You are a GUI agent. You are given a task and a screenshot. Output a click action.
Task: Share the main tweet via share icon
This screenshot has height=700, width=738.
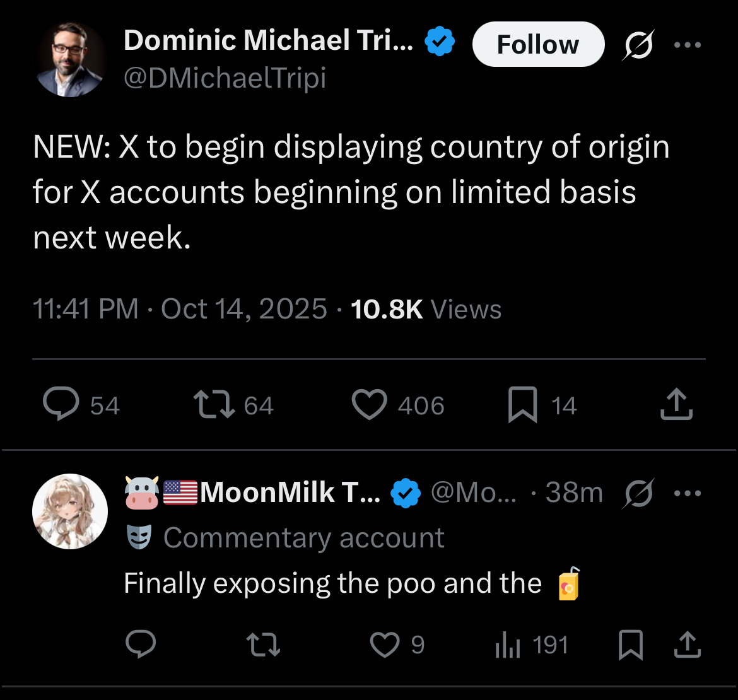pos(677,404)
